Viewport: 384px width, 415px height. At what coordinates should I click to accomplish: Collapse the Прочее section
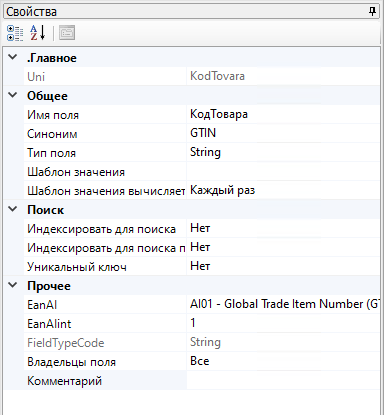(x=13, y=285)
